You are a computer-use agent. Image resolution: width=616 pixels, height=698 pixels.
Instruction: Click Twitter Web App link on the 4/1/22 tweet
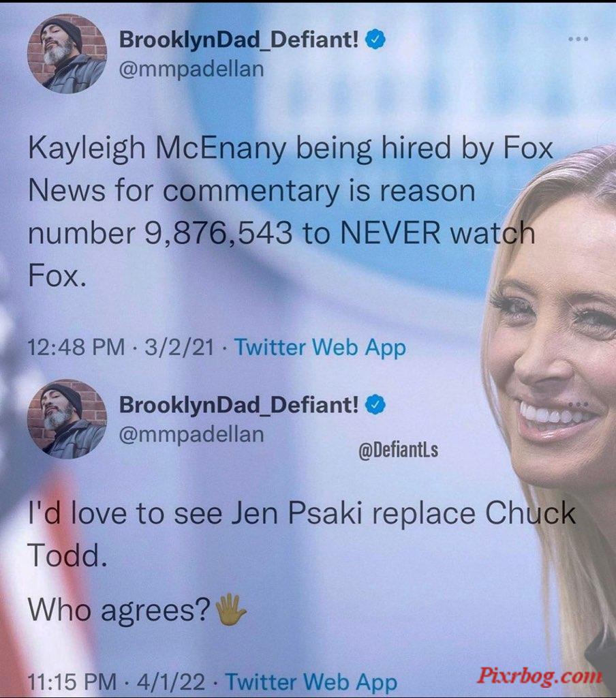[311, 682]
